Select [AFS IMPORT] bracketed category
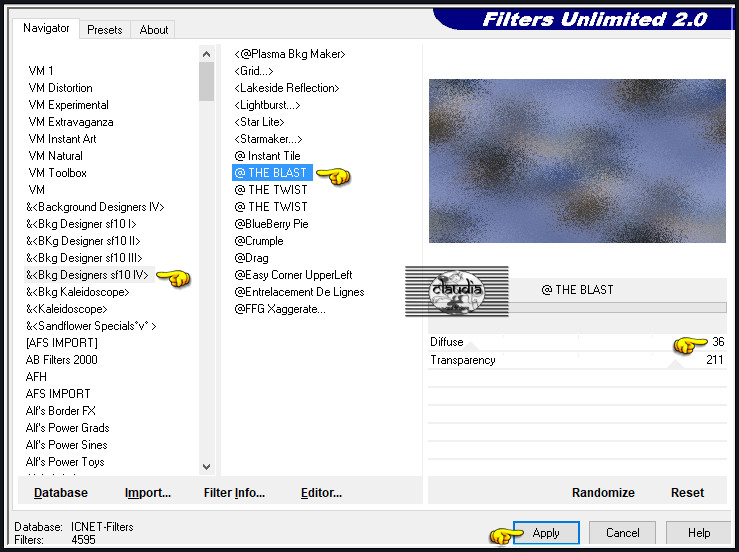Viewport: 739px width, 552px height. pyautogui.click(x=62, y=343)
